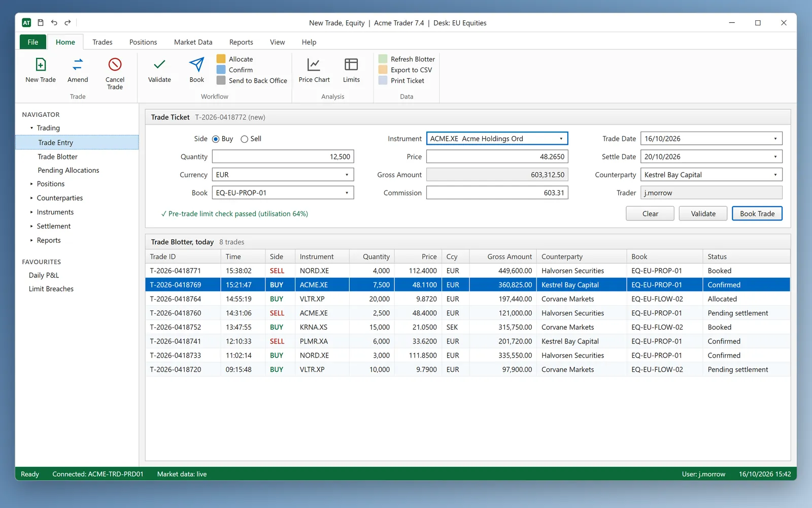This screenshot has height=508, width=812.
Task: Select blotter row T-2026-0418764
Action: (467, 299)
